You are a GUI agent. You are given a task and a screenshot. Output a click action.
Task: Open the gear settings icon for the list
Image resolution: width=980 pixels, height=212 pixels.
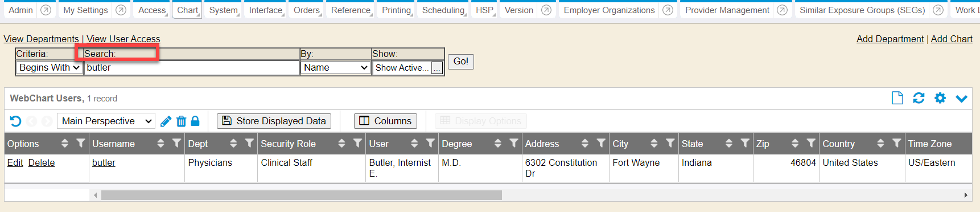point(940,98)
